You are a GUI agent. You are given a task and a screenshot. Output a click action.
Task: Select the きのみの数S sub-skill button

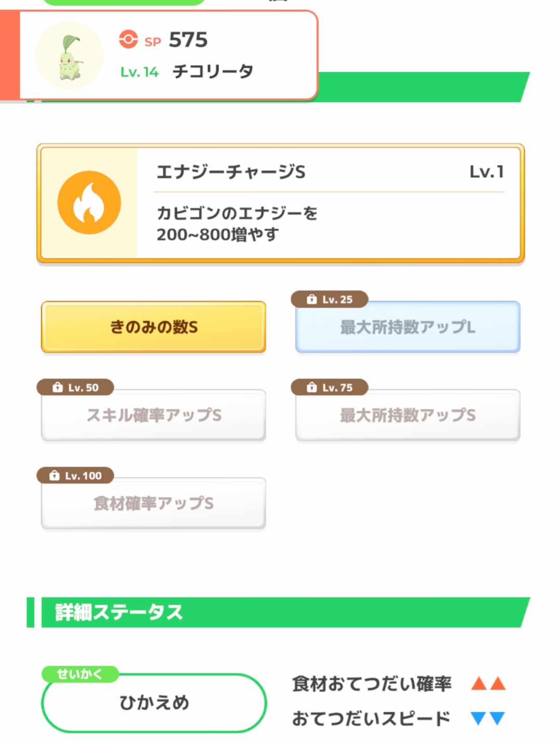click(154, 327)
